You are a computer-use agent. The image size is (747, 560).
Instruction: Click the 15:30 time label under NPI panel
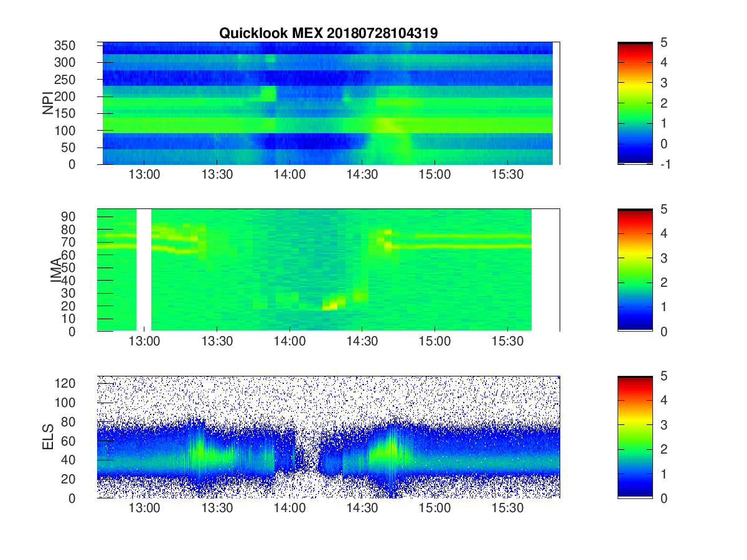click(x=507, y=175)
